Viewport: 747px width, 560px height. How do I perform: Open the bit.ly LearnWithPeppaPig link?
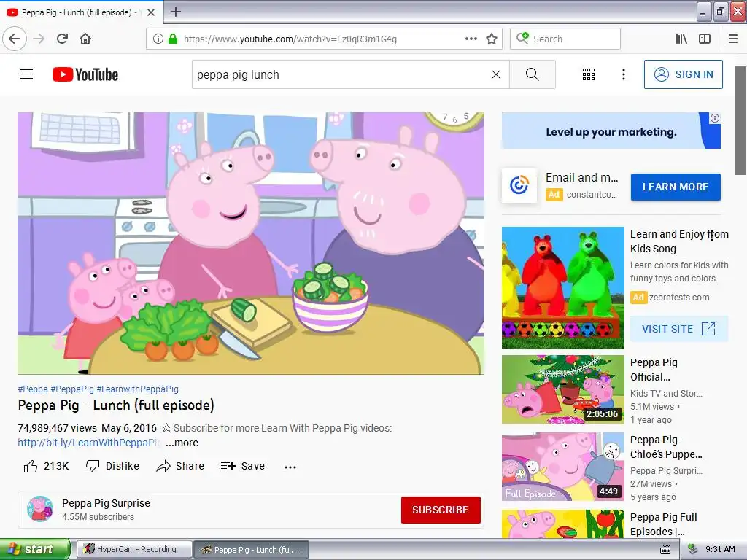coord(90,443)
